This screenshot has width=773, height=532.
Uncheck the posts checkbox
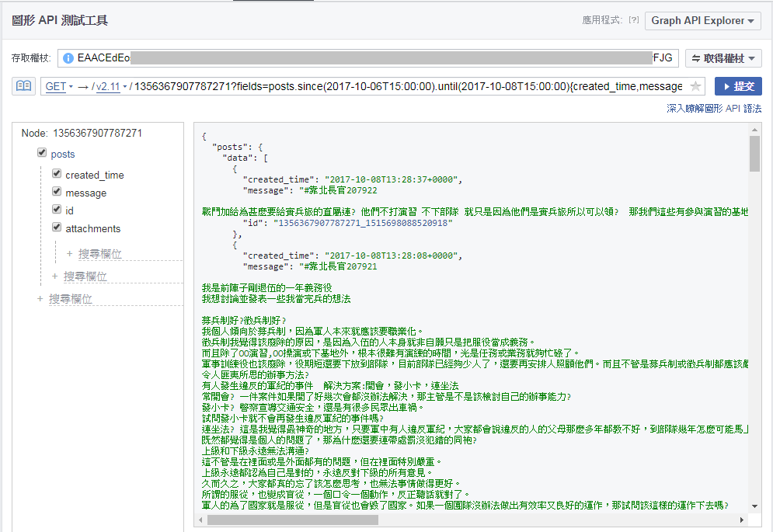(42, 154)
